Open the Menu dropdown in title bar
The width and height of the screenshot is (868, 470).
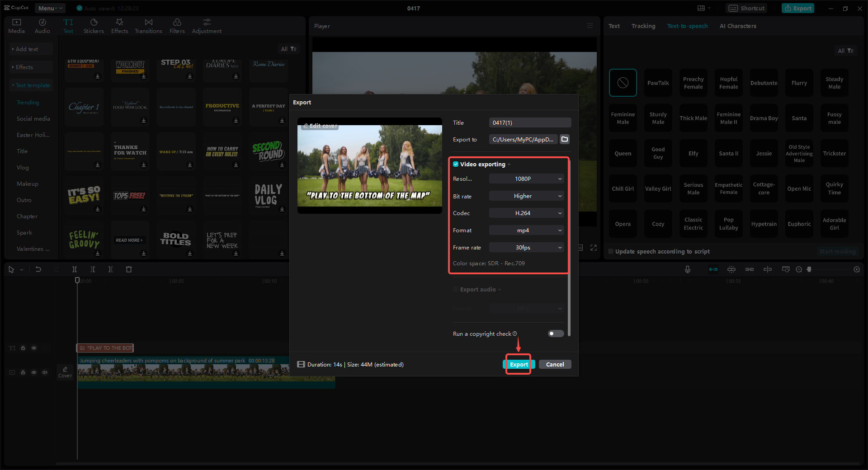tap(50, 8)
